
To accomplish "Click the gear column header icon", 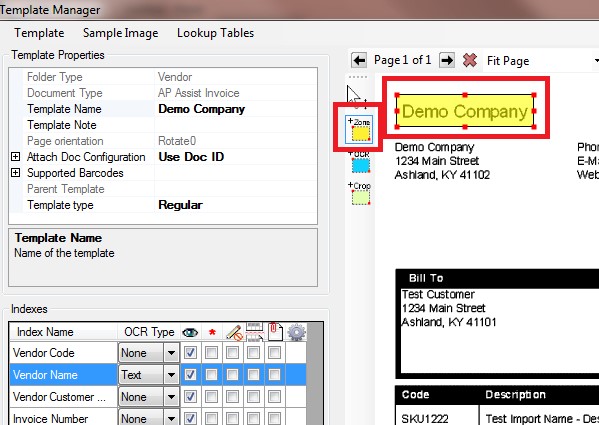I will tap(296, 332).
